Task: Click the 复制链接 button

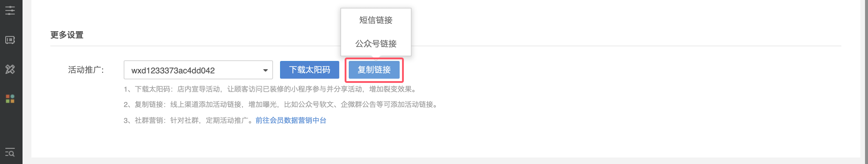Action: (374, 70)
